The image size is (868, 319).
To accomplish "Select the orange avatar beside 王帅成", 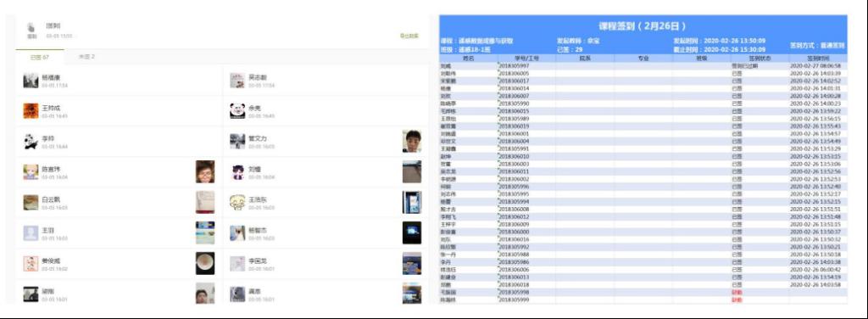I will 31,111.
